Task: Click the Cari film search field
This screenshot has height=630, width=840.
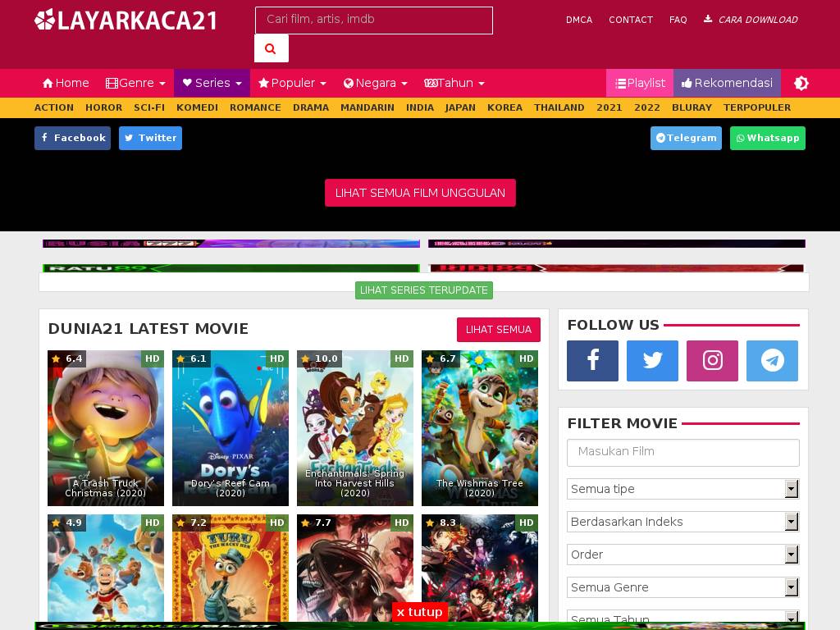Action: tap(373, 20)
